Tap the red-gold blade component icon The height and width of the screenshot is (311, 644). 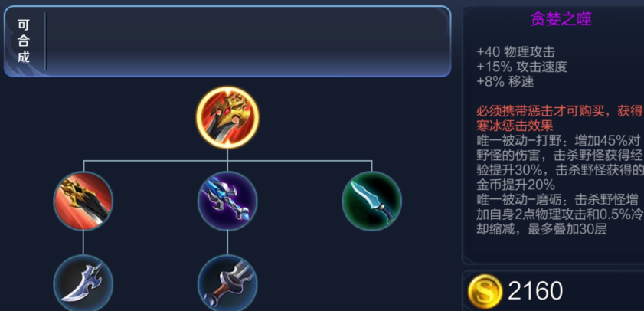point(83,201)
